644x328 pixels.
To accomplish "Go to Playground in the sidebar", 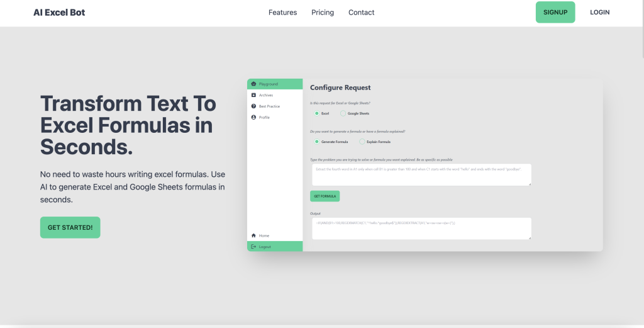I will [275, 84].
